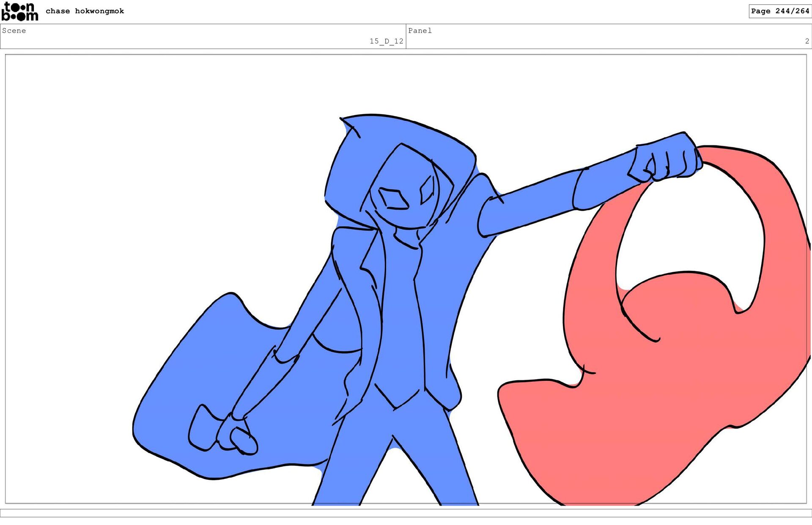Click the Panel header label

(420, 30)
